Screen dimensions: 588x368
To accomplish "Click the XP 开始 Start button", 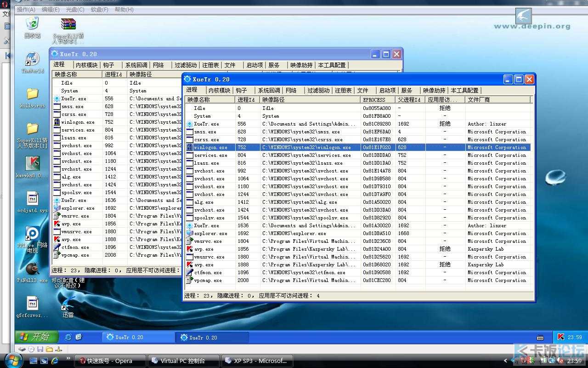I will click(x=36, y=337).
